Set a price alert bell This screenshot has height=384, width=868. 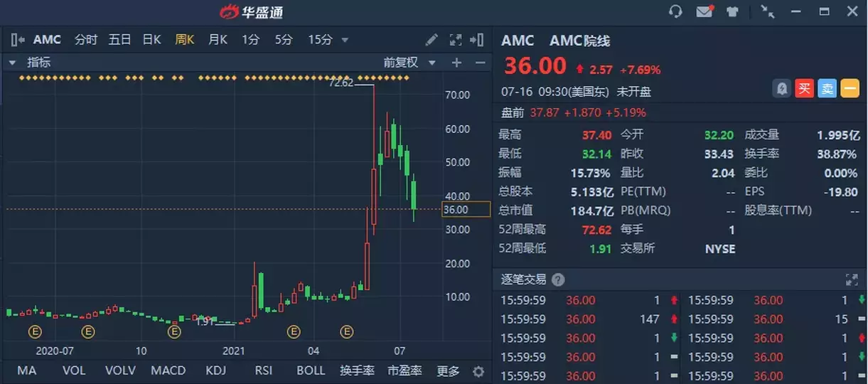pos(782,88)
